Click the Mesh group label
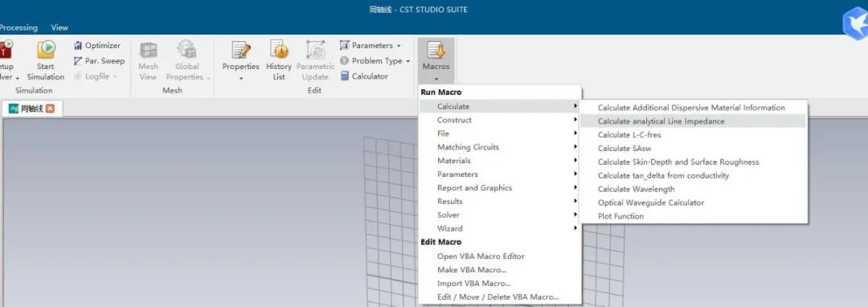The height and width of the screenshot is (307, 868). click(x=172, y=90)
